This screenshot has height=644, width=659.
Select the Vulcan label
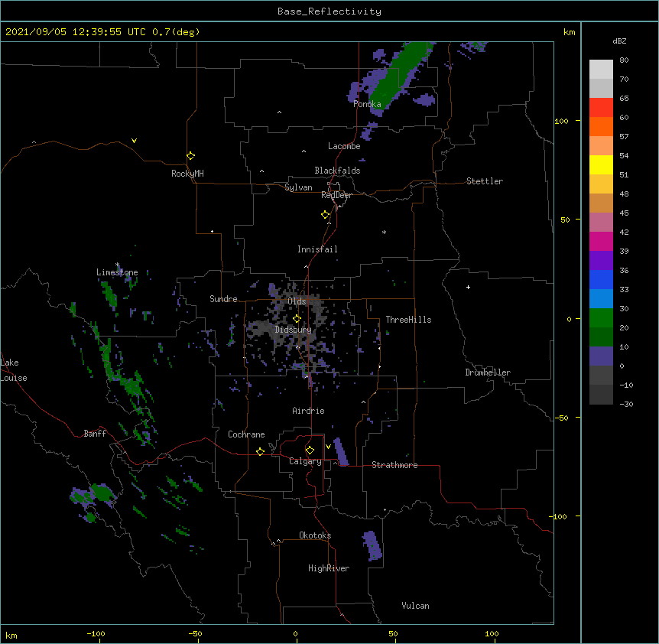tap(415, 606)
